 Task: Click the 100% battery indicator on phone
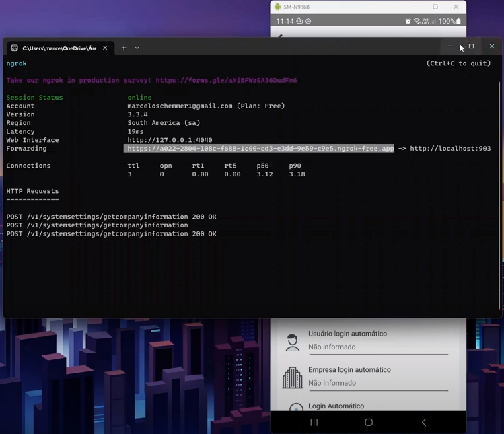point(449,22)
